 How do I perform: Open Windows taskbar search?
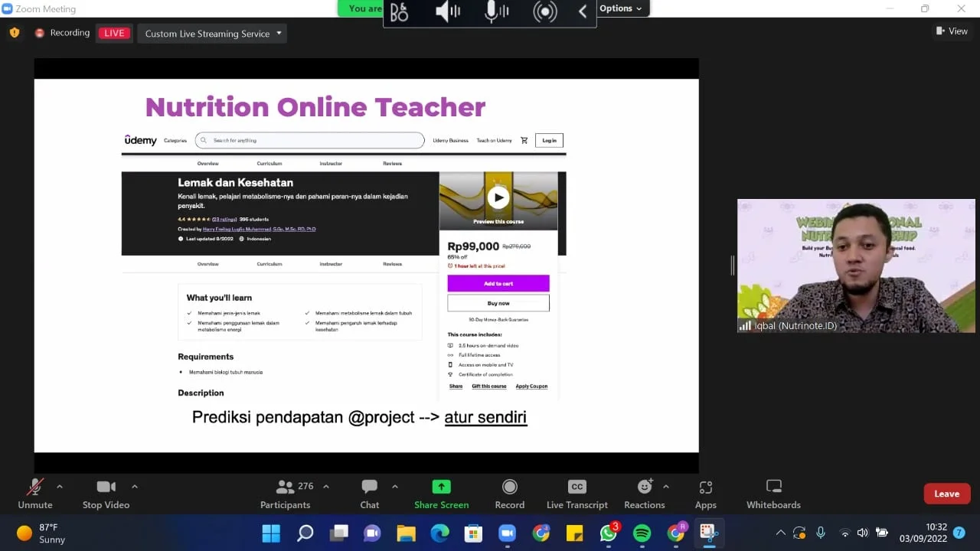tap(305, 533)
